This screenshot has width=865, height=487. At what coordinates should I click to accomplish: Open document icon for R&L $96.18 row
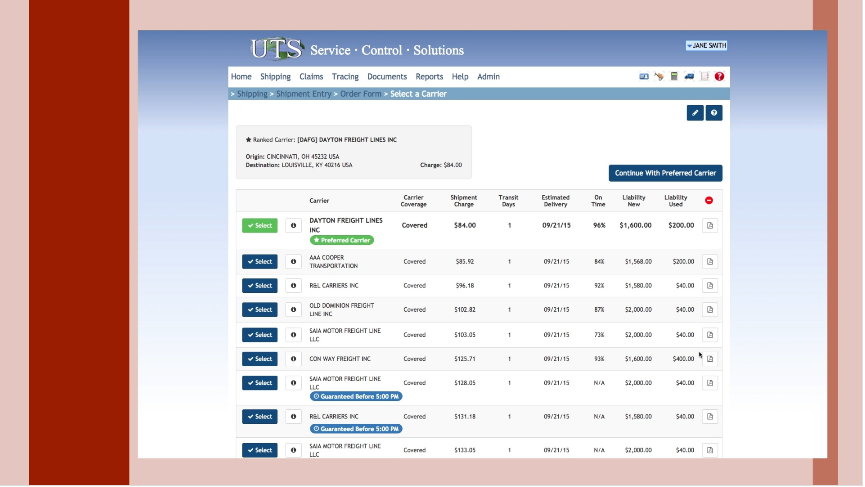tap(710, 286)
